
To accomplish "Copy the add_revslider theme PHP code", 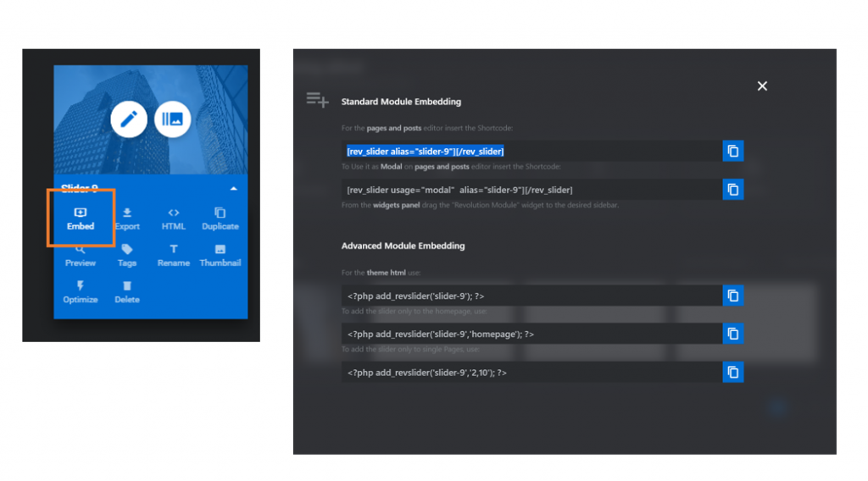I will pos(733,296).
